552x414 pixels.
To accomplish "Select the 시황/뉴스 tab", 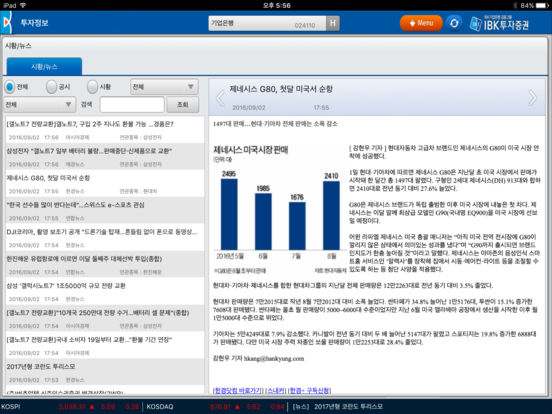I will click(44, 67).
